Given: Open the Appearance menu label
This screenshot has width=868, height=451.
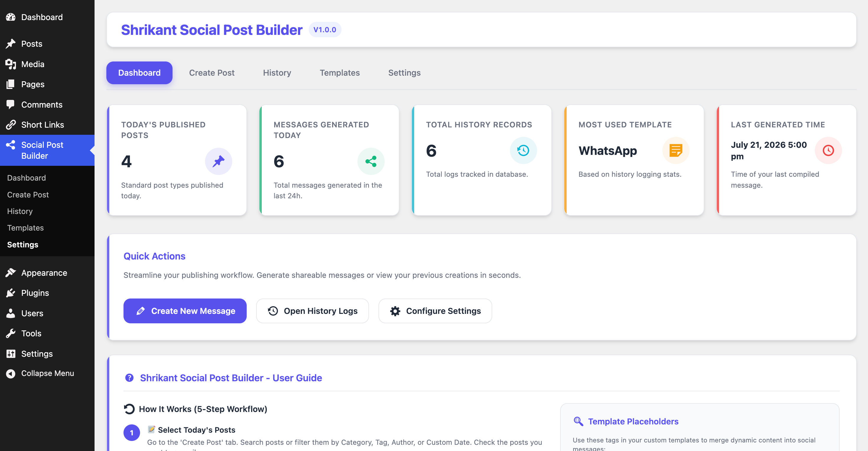Looking at the screenshot, I should [44, 273].
